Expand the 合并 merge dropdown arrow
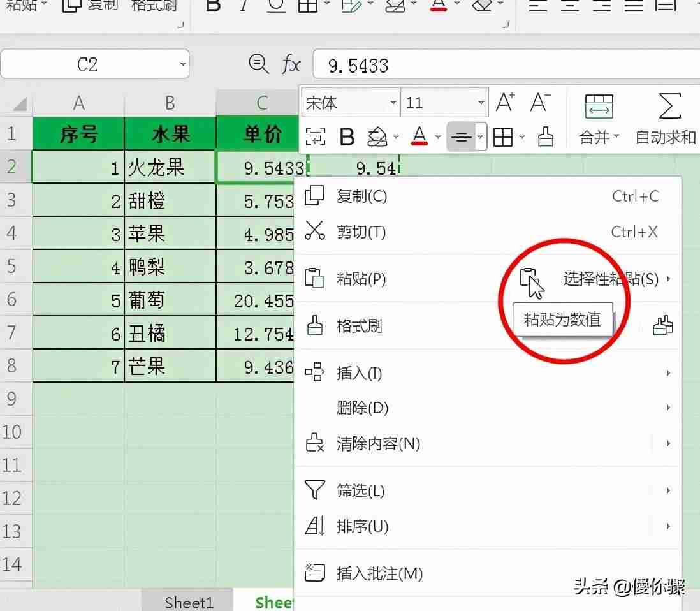The image size is (700, 611). click(x=616, y=135)
